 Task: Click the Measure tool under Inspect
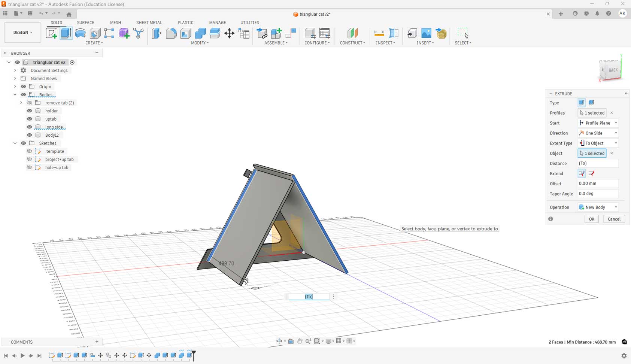(x=379, y=33)
